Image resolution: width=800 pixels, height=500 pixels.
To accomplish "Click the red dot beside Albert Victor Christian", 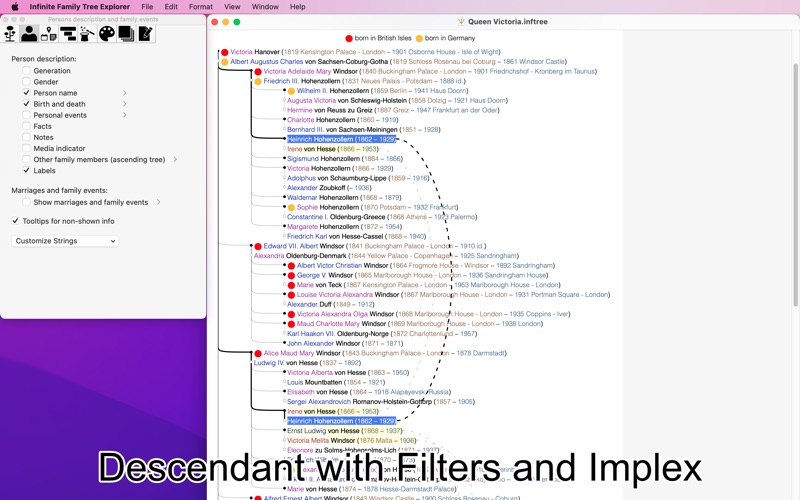I will tap(291, 266).
